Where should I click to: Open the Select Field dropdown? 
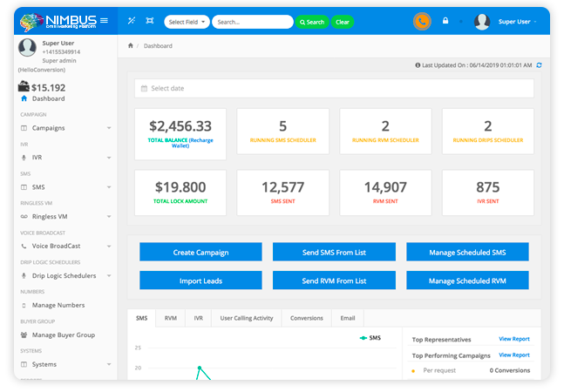(187, 22)
